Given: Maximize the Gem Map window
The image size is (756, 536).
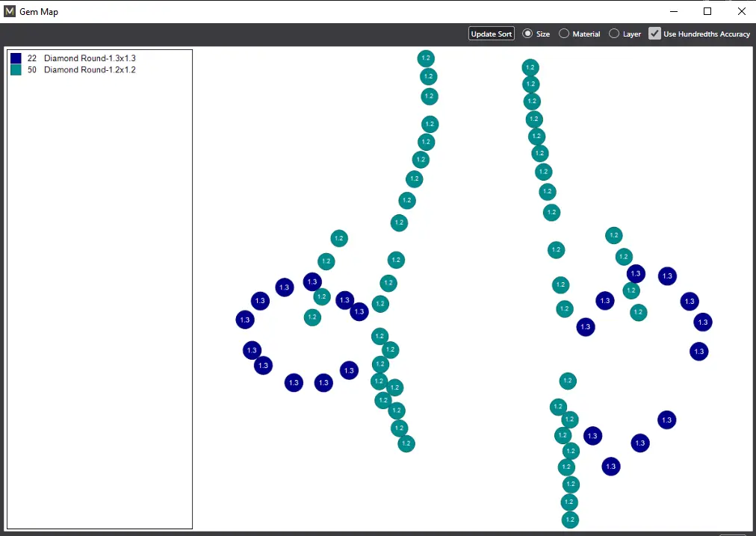Looking at the screenshot, I should coord(707,11).
